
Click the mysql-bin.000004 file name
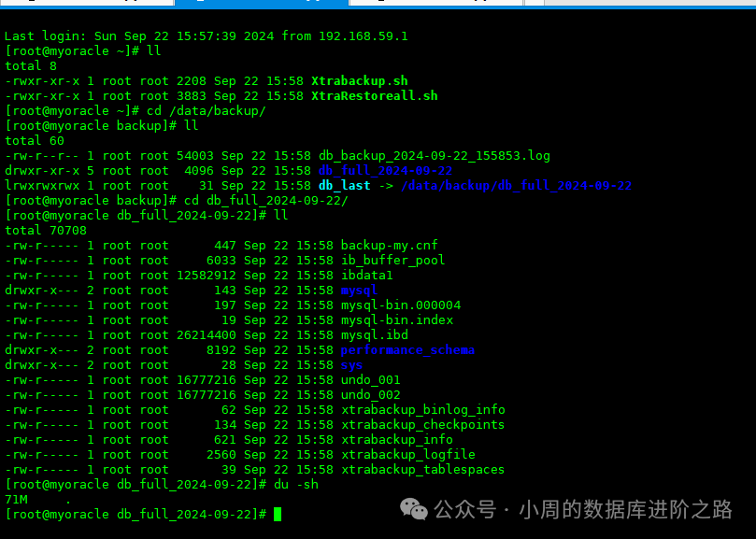tap(401, 305)
